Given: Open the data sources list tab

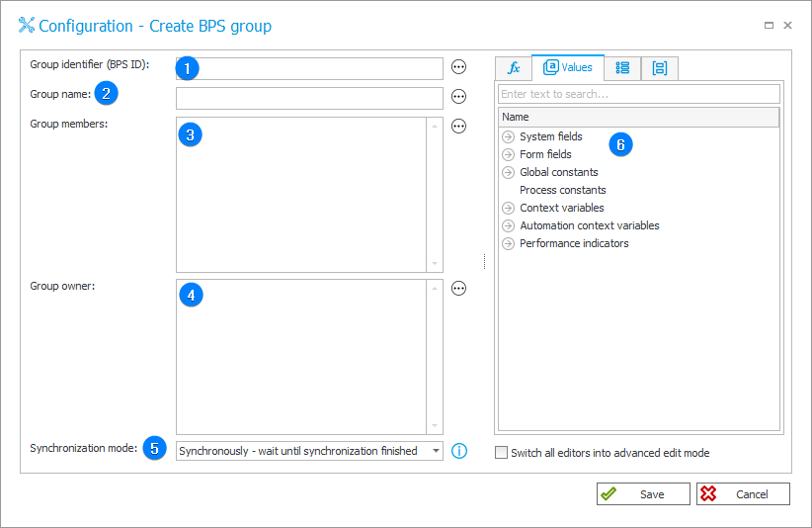Looking at the screenshot, I should tap(622, 68).
